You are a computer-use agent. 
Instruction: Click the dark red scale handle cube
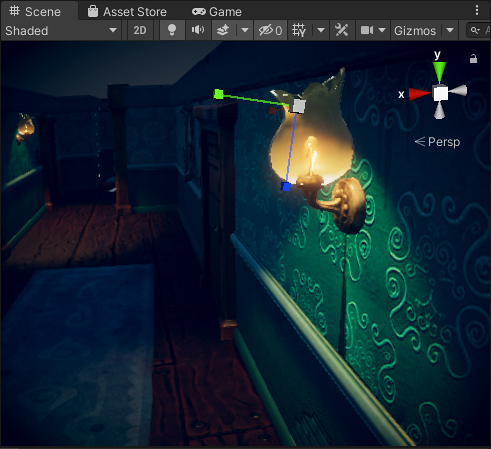[x=272, y=111]
